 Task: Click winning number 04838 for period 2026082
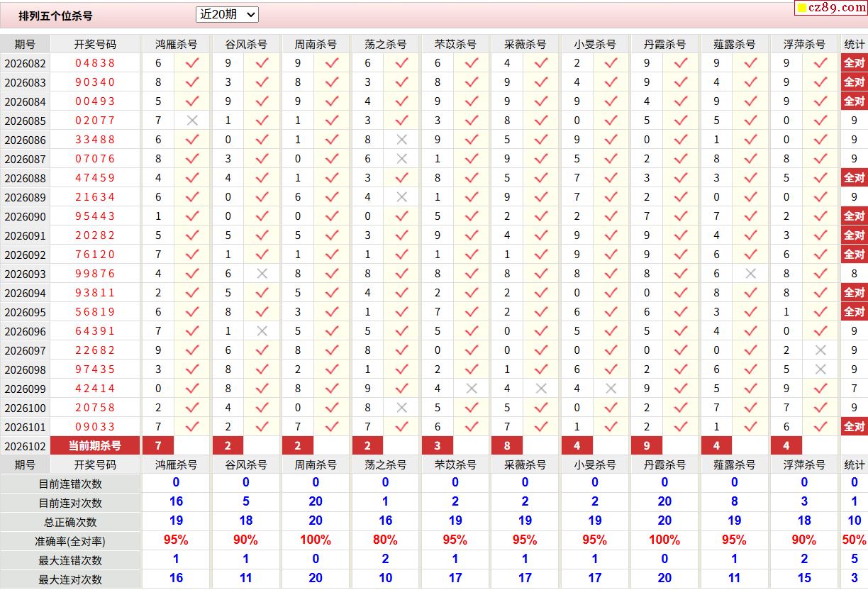[x=95, y=63]
